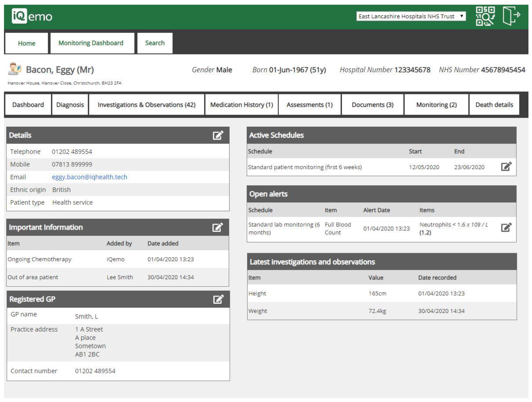Open the Medication History tab

tap(241, 105)
